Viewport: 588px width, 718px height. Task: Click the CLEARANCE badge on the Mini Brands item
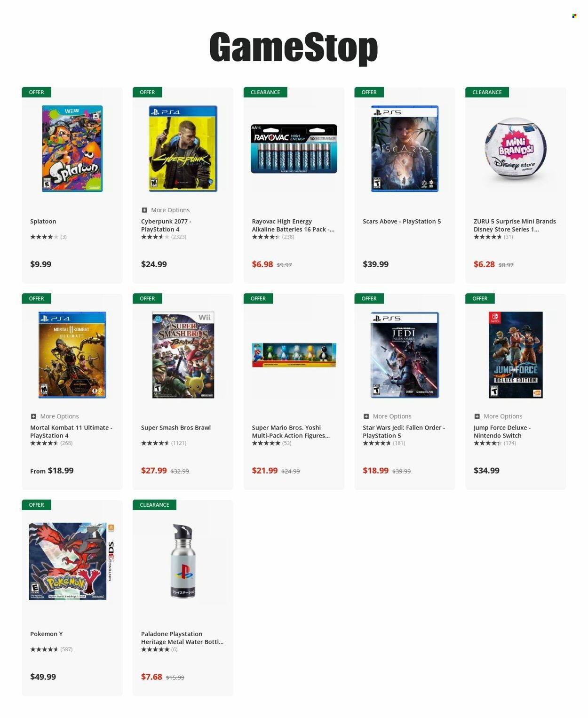point(487,92)
